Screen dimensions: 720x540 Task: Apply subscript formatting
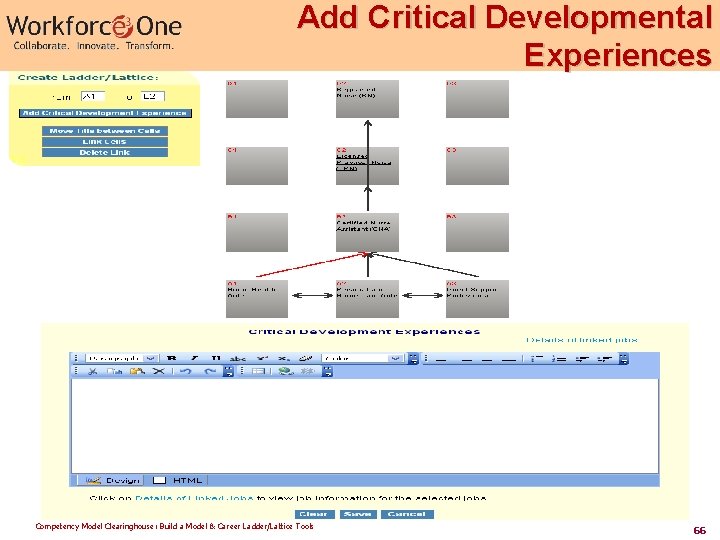[x=284, y=358]
